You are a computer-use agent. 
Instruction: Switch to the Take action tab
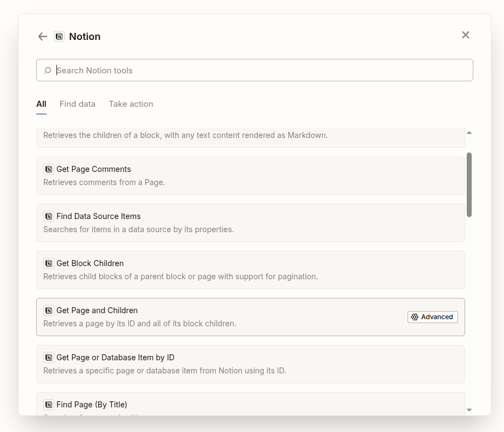131,104
